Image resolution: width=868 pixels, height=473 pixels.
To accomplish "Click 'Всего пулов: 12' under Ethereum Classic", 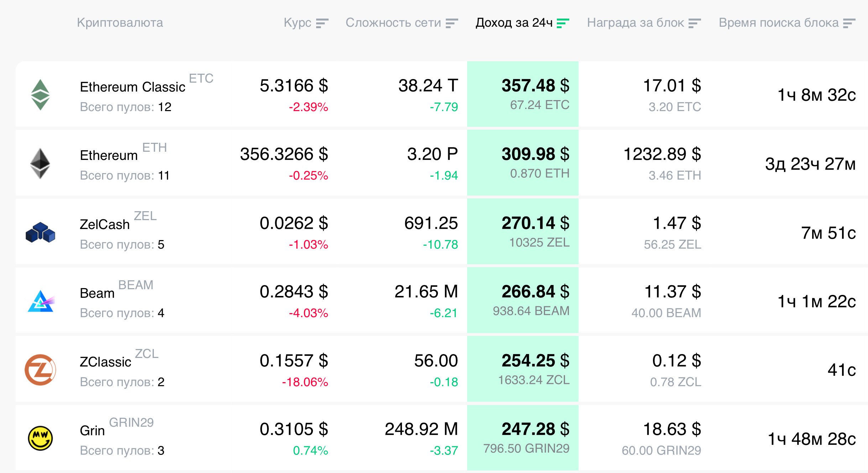I will (126, 107).
